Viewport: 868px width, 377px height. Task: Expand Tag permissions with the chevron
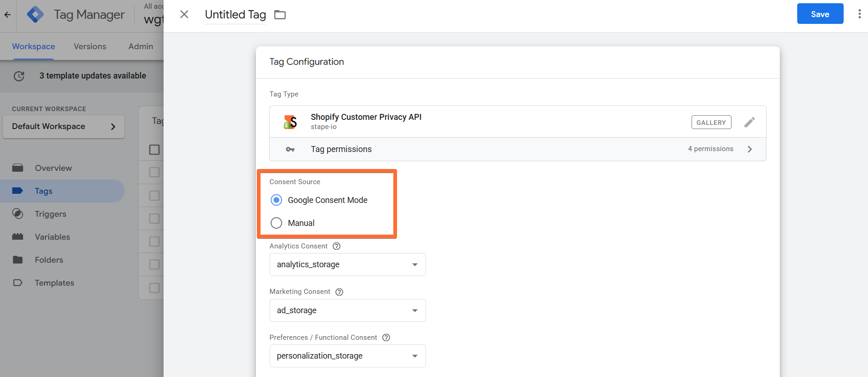[x=749, y=149]
